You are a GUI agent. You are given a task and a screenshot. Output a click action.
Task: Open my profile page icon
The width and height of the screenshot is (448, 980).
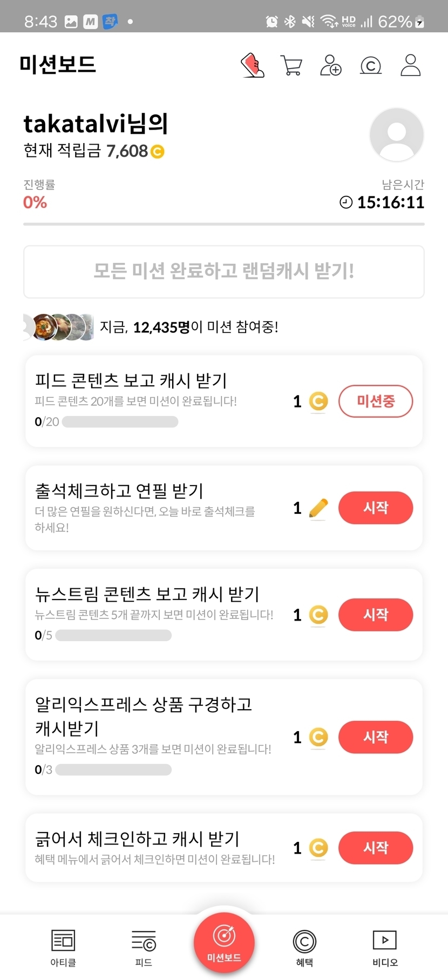pos(410,65)
